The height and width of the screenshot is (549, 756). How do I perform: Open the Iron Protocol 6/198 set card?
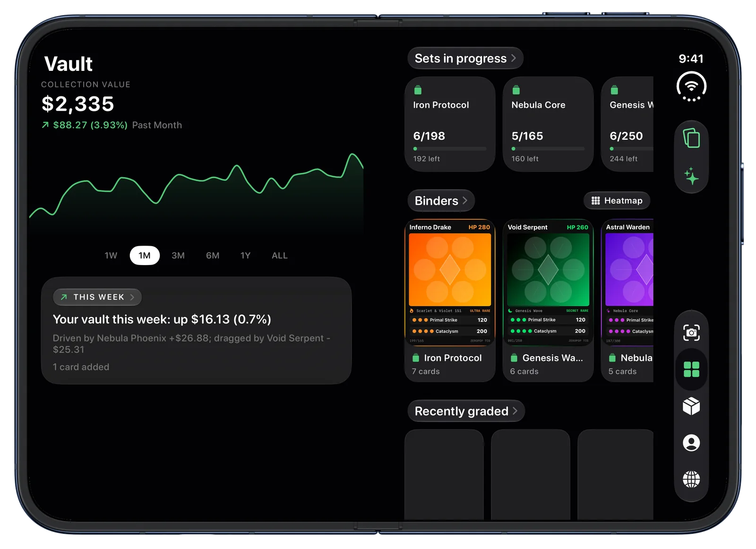tap(450, 124)
